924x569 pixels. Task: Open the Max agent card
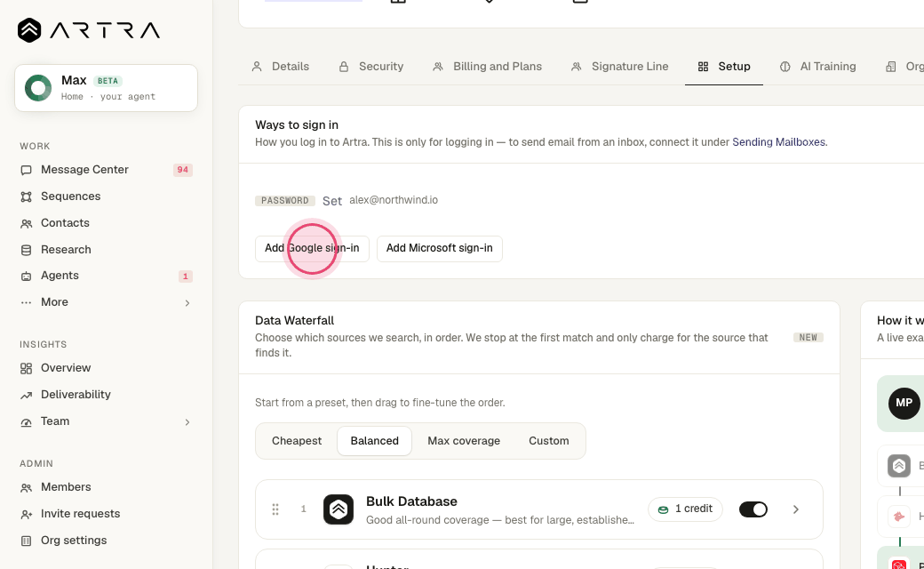106,88
